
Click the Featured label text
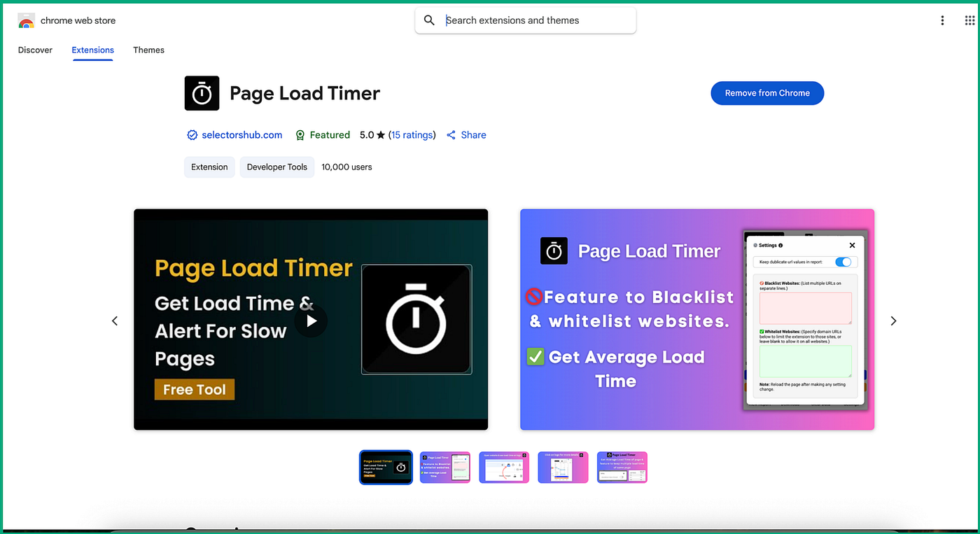(330, 135)
